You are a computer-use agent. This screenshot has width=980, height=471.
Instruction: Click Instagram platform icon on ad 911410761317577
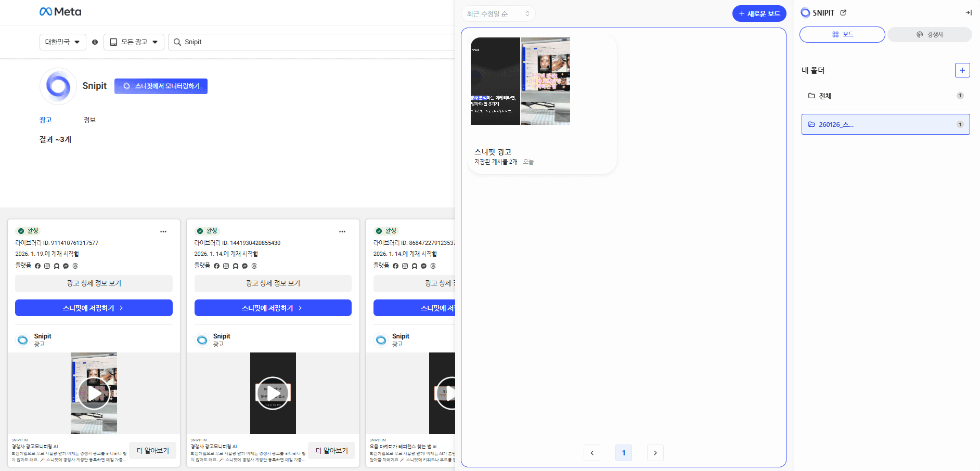(x=47, y=266)
